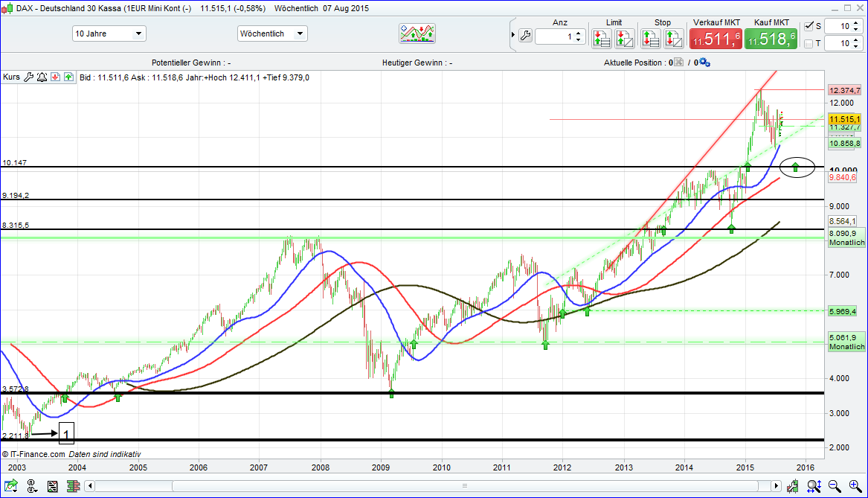Increase the Anz quantity with up stepper
Image resolution: width=868 pixels, height=498 pixels.
pos(578,31)
